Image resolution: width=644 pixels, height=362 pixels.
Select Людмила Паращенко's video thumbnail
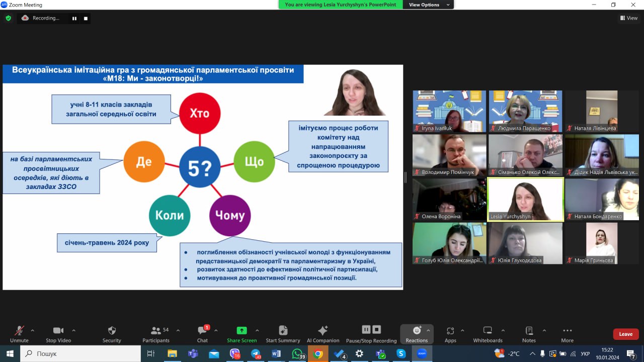pyautogui.click(x=525, y=111)
